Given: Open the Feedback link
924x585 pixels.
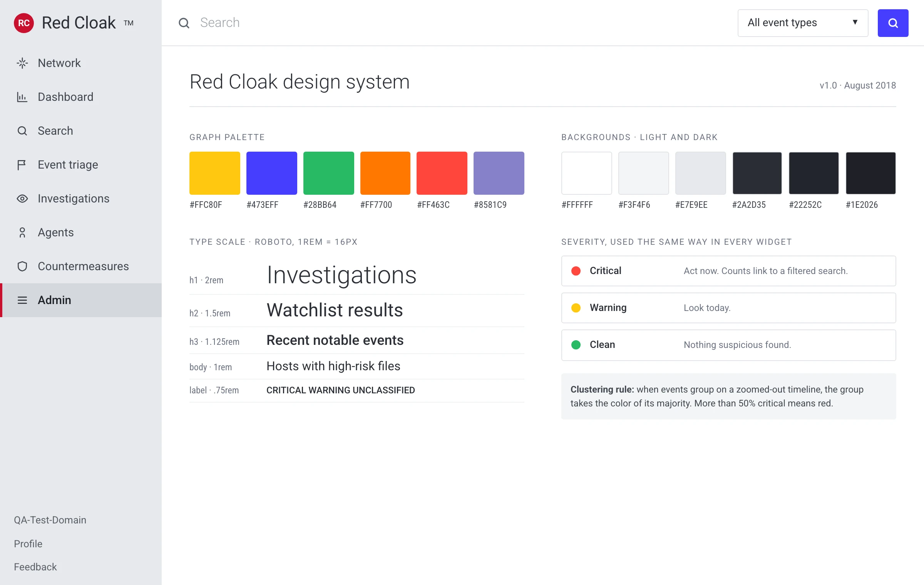Looking at the screenshot, I should (x=35, y=567).
